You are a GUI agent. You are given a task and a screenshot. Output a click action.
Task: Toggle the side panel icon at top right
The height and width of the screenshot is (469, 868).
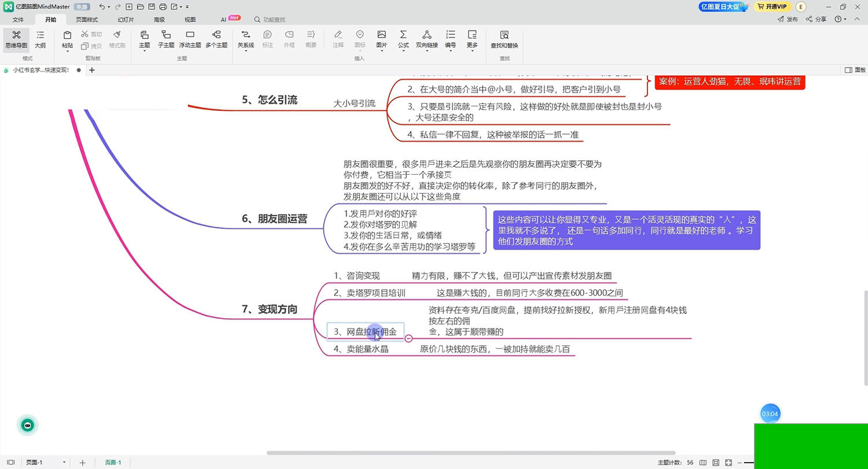coord(848,70)
